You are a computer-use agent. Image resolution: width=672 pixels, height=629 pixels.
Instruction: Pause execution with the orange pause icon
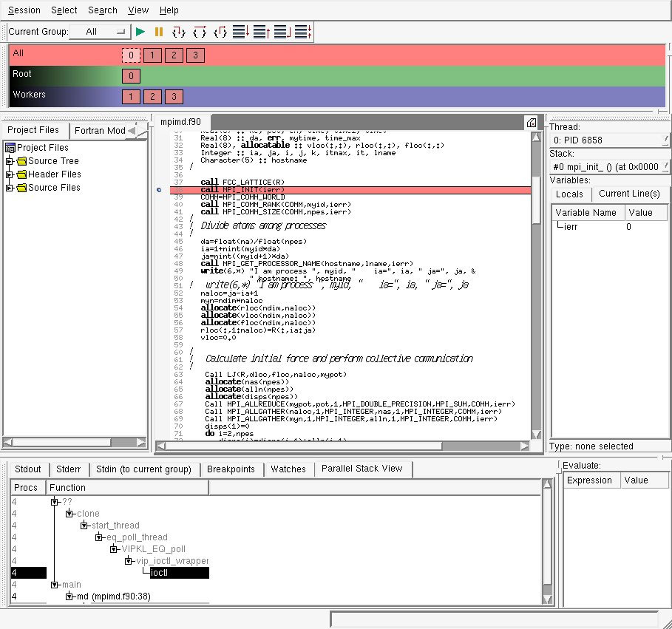pyautogui.click(x=159, y=32)
